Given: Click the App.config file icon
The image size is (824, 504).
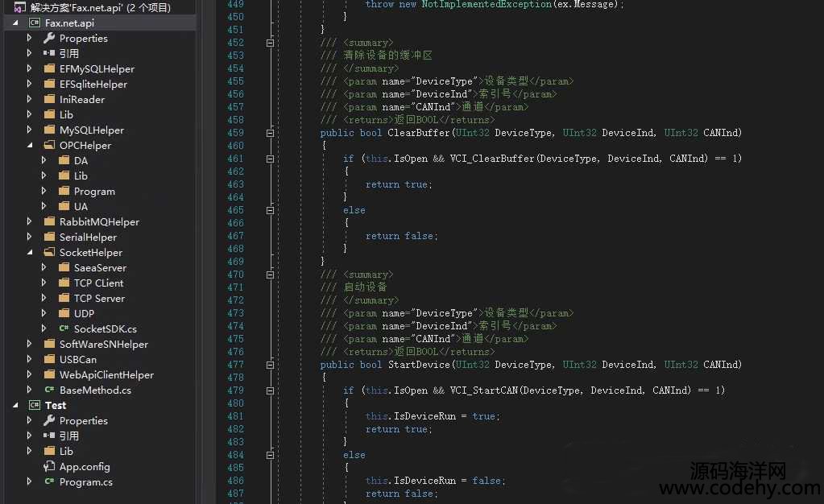Looking at the screenshot, I should [x=50, y=466].
